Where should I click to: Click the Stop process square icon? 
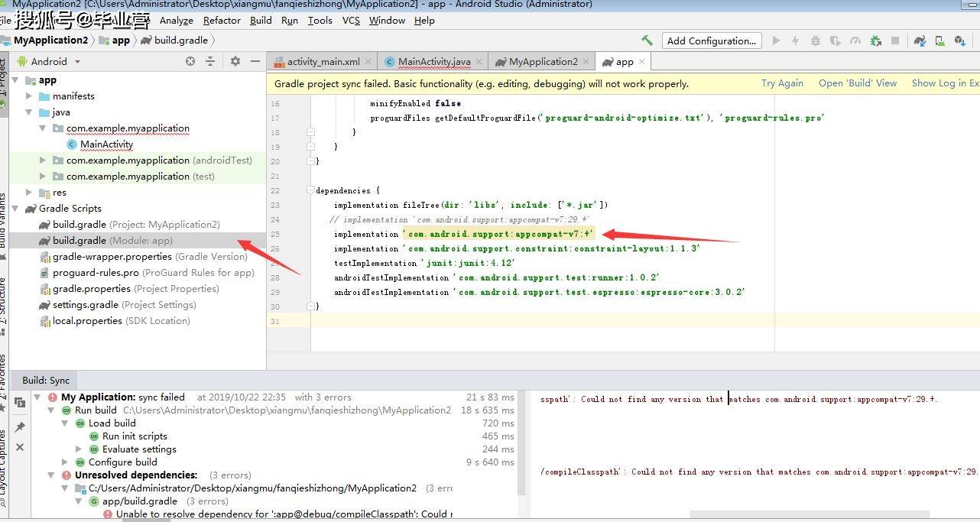click(x=895, y=41)
